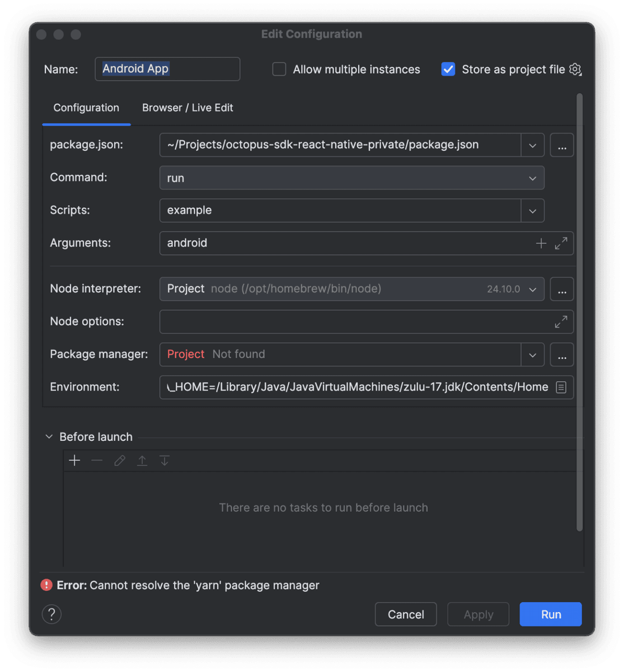Browse for Node interpreter using ellipsis button
Viewport: 624px width, 672px height.
pyautogui.click(x=562, y=290)
